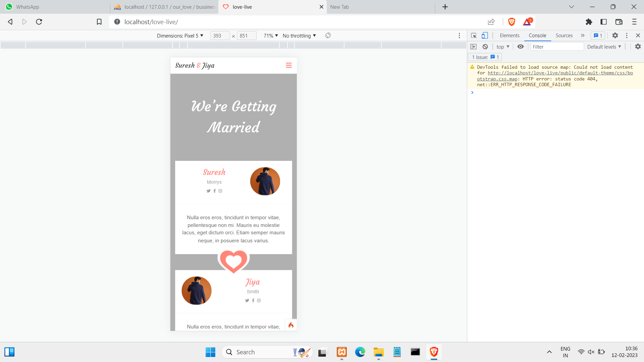Close the DevTools panel
The width and height of the screenshot is (644, 362).
[638, 36]
